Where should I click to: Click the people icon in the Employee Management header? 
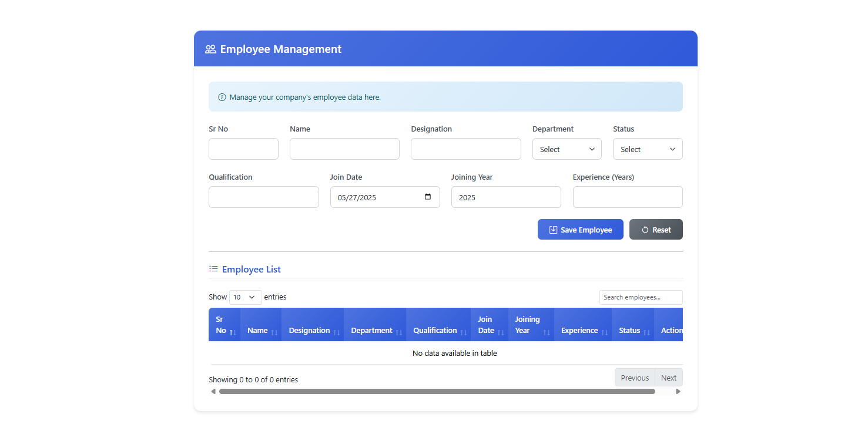point(210,49)
